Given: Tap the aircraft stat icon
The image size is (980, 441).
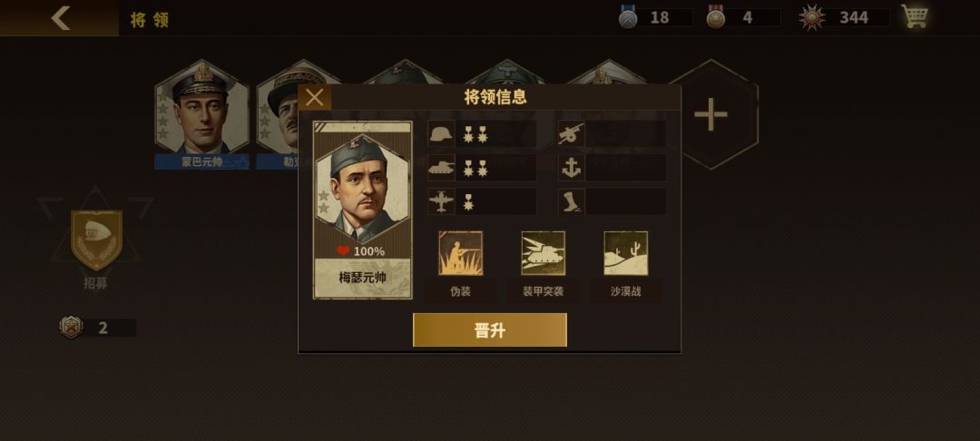Looking at the screenshot, I should (441, 201).
